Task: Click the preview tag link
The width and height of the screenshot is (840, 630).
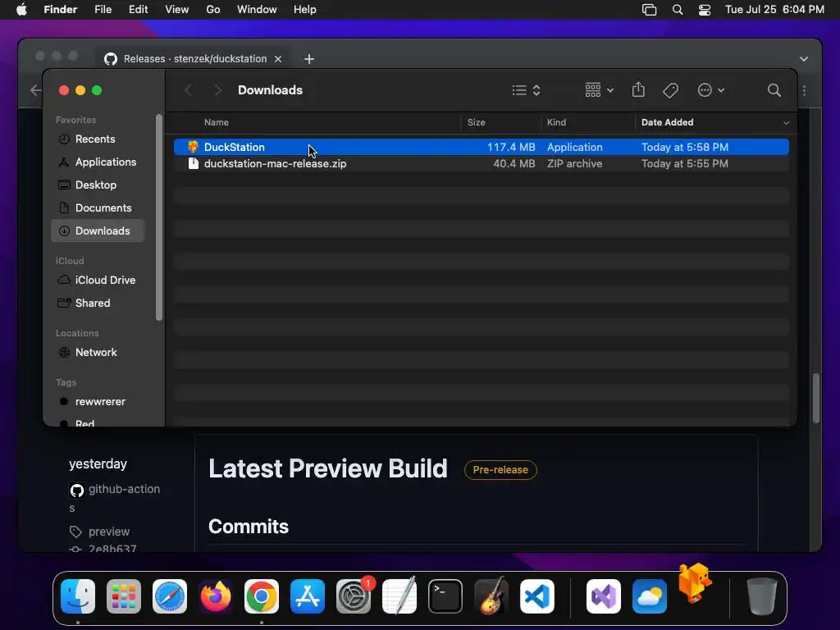Action: (x=109, y=532)
